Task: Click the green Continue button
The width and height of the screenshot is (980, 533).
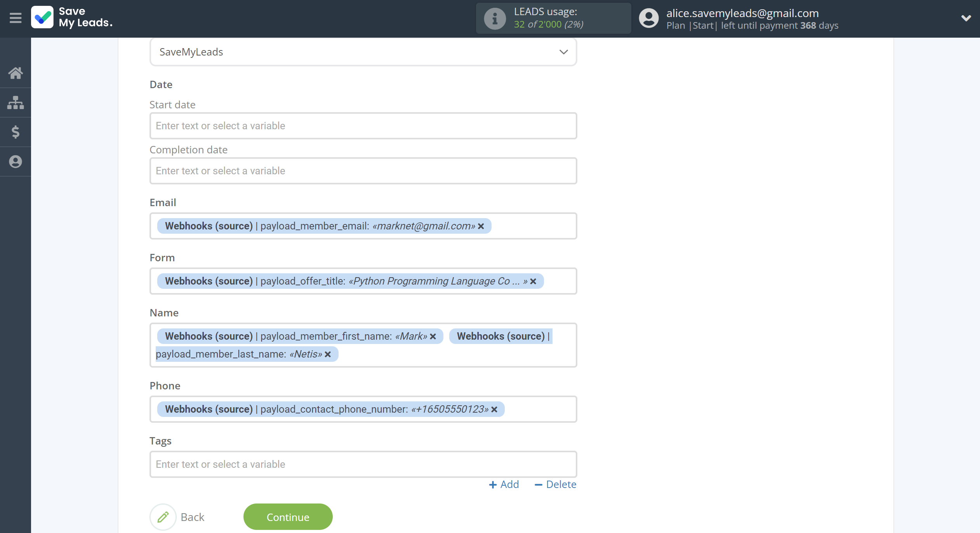Action: (x=288, y=517)
